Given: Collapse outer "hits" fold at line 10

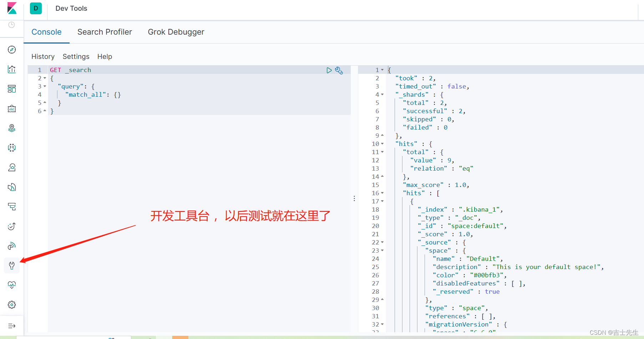Looking at the screenshot, I should point(382,144).
